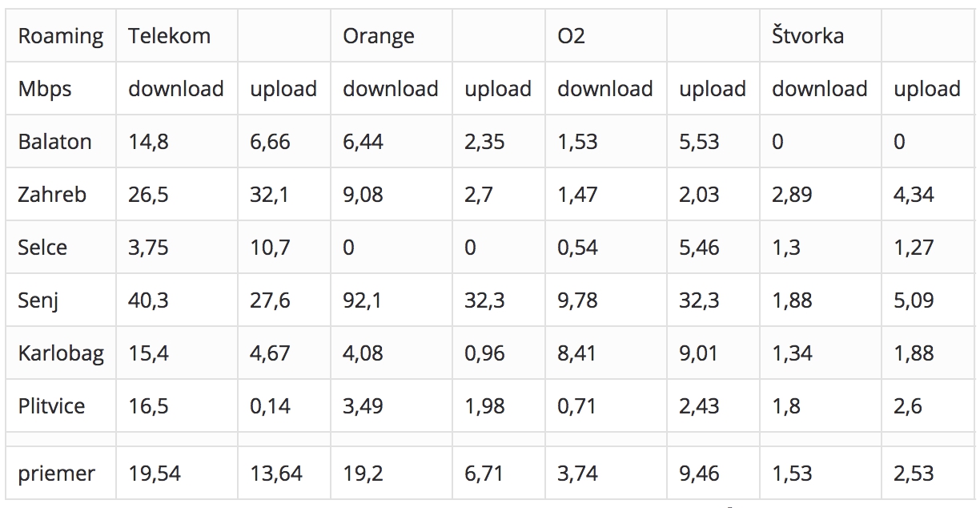Select Štvorka upload value 5,09
Screen dimensions: 980x508
[x=914, y=300]
